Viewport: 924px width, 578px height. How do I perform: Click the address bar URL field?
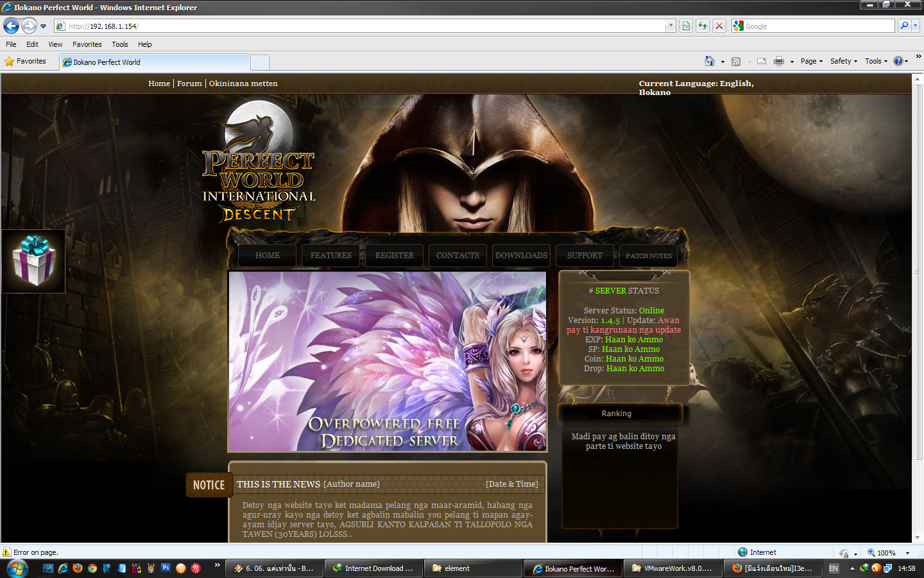(x=359, y=26)
